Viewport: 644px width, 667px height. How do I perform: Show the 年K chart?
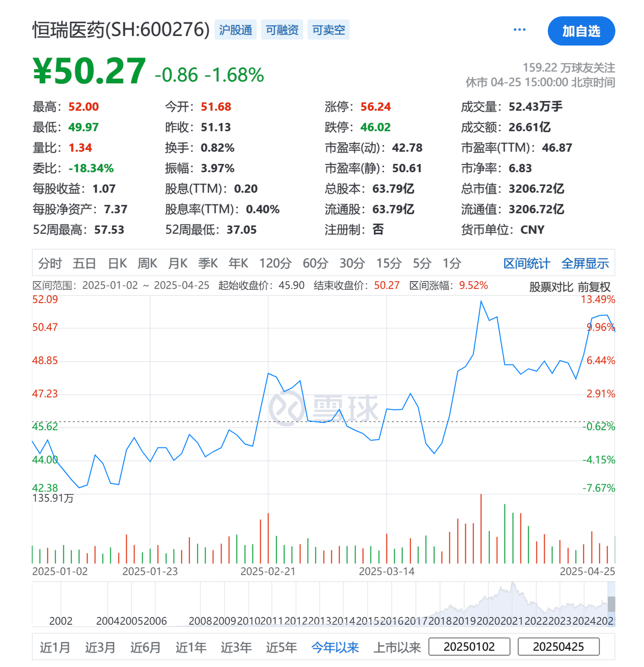pyautogui.click(x=238, y=263)
